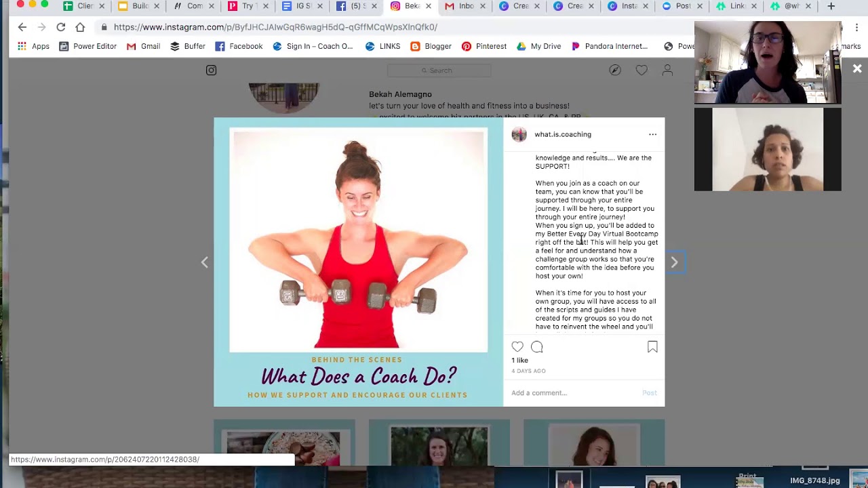Go to the previous post arrow
The height and width of the screenshot is (488, 868).
[204, 262]
